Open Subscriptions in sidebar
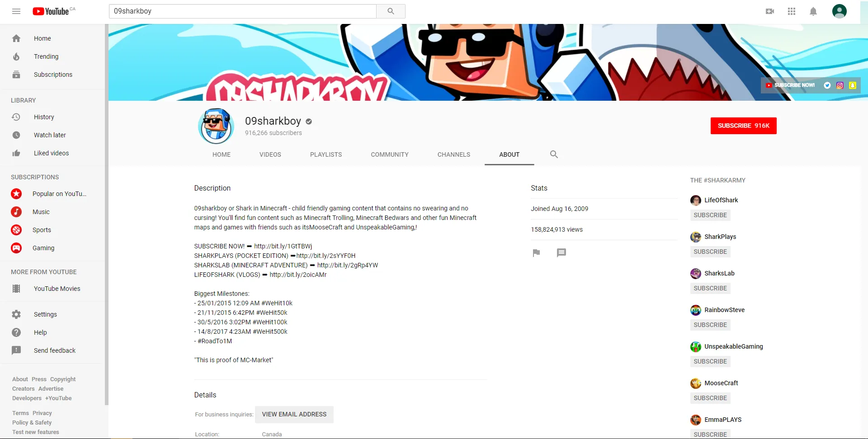 click(52, 75)
